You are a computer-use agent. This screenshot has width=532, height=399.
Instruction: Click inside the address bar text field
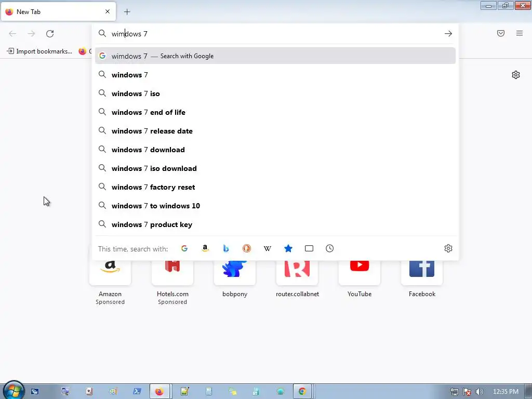275,34
